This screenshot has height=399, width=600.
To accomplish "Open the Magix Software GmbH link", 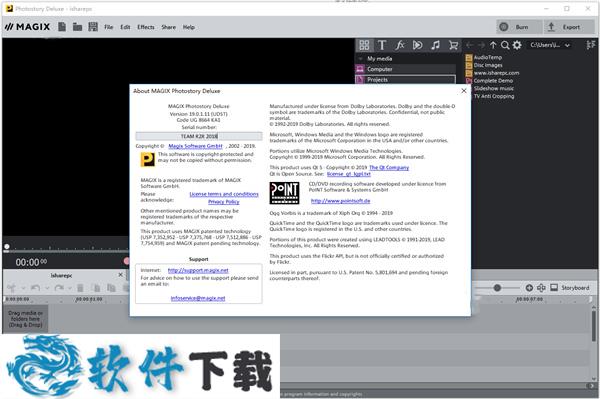I will [x=195, y=146].
